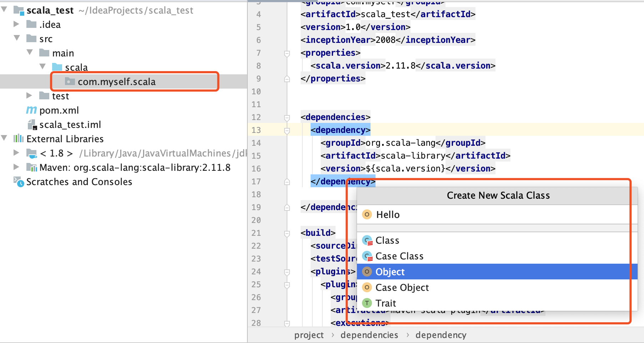Click the Scratches and Consoles icon
The height and width of the screenshot is (343, 644).
click(19, 182)
